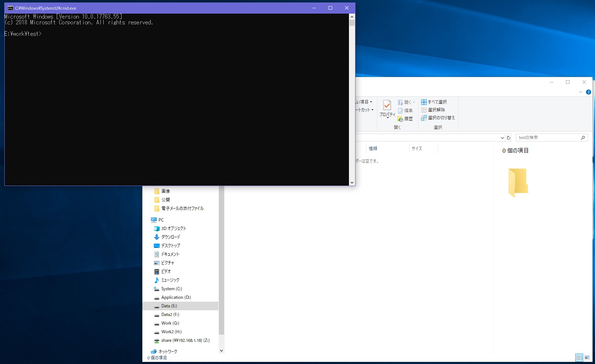Click the folder thumbnail in preview pane

pyautogui.click(x=518, y=182)
